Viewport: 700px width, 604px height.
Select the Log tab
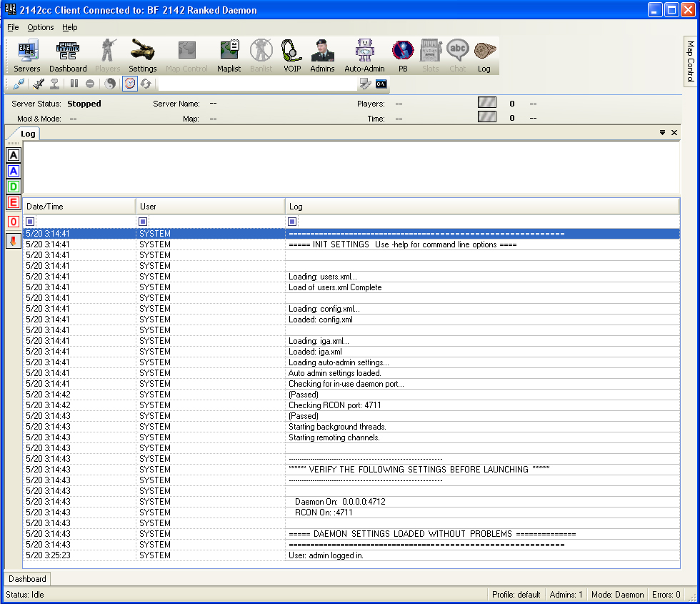coord(28,134)
